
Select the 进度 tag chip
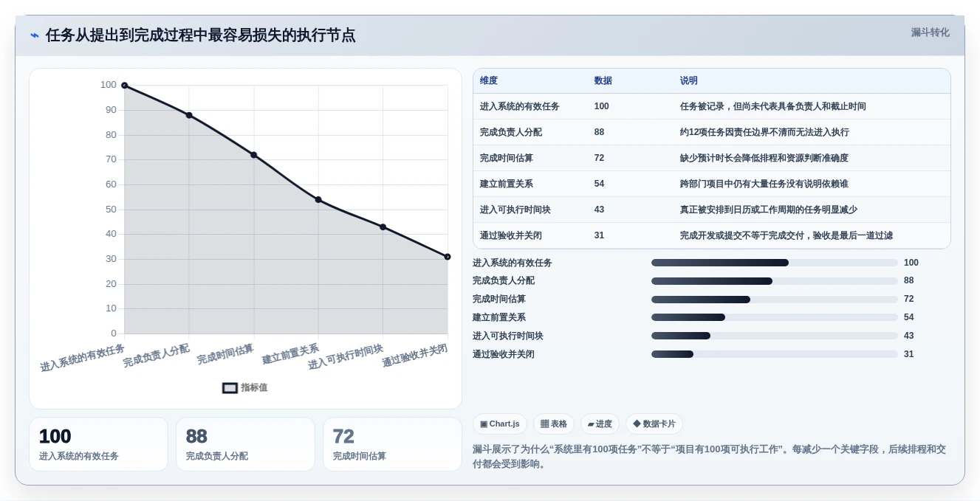click(600, 424)
